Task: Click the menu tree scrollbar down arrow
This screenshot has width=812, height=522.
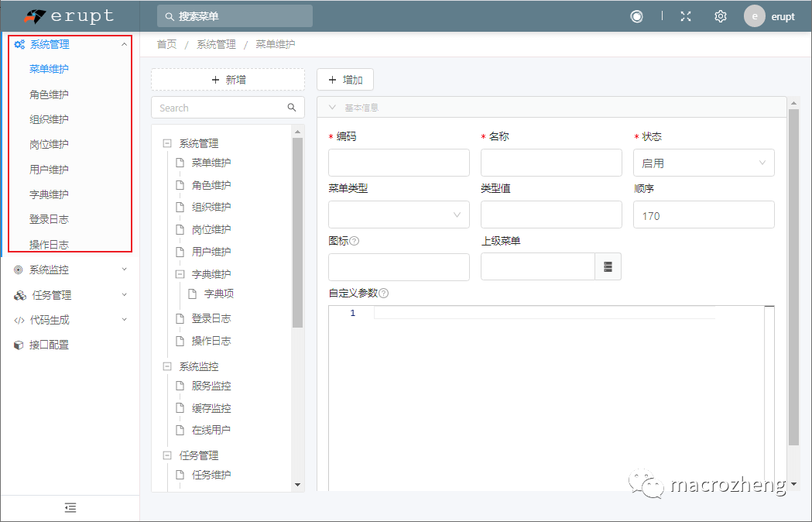Action: click(297, 485)
